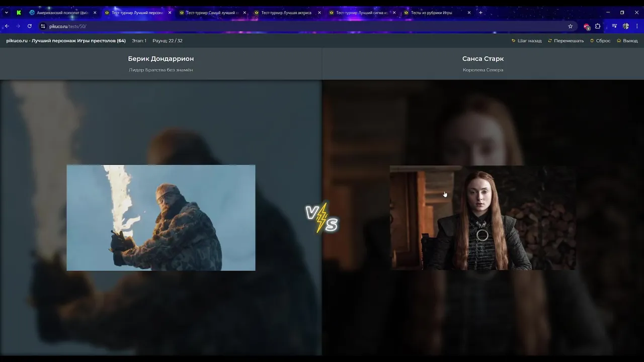Click the Этап: 1 indicator
This screenshot has width=644, height=362.
(139, 41)
